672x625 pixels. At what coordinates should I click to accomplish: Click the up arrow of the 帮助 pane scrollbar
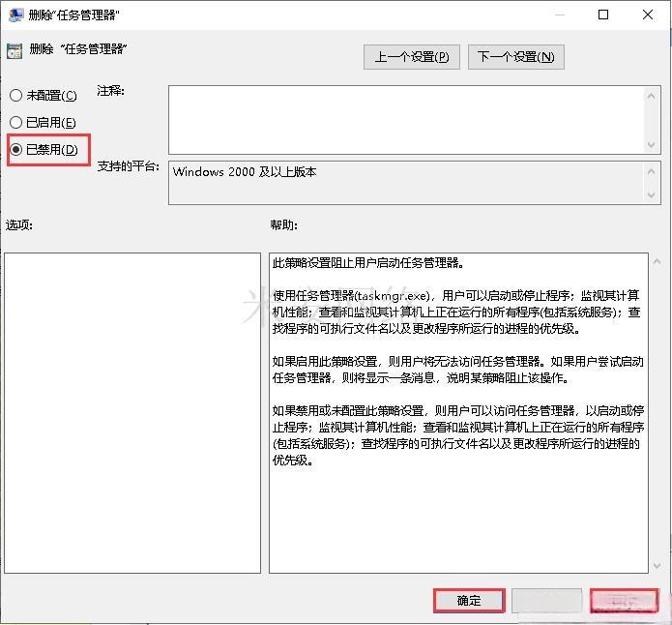657,261
